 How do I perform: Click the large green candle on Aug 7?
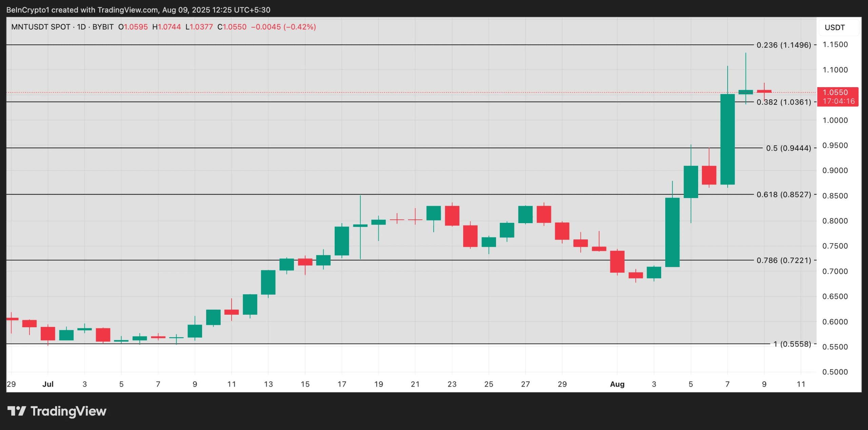(x=727, y=139)
